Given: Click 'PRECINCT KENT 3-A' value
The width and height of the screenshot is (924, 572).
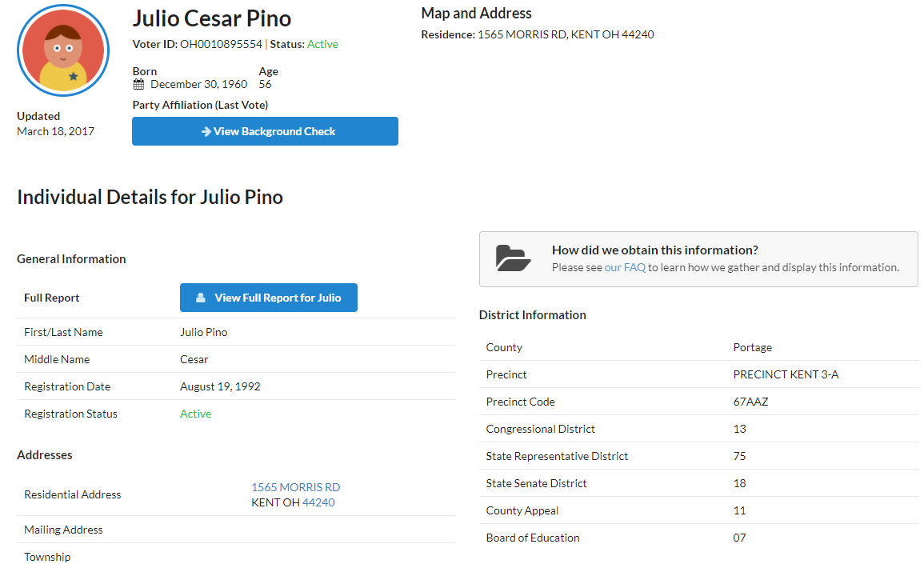Looking at the screenshot, I should point(786,374).
